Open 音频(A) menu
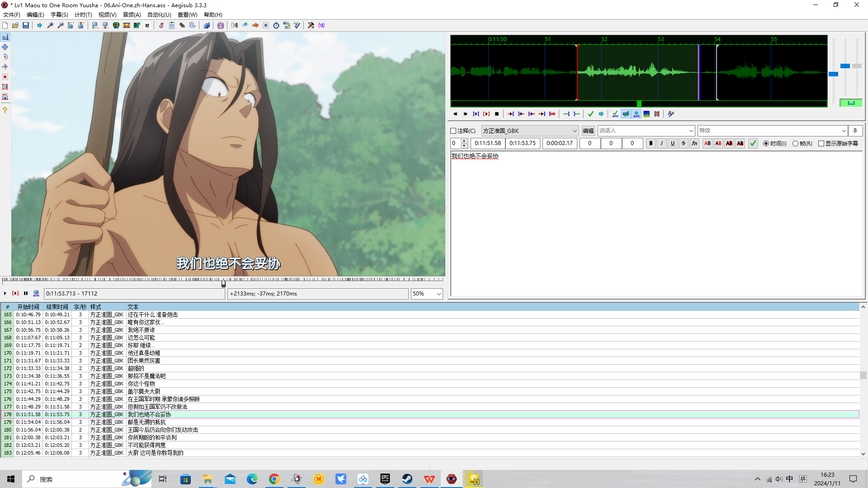Screen dimensions: 868x488 (132, 15)
